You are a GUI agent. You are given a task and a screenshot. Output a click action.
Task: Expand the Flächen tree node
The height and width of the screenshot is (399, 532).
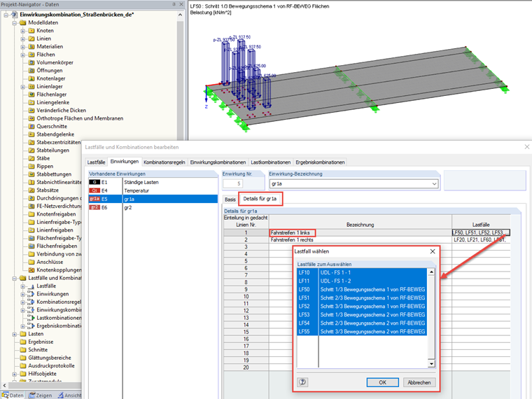(x=22, y=55)
